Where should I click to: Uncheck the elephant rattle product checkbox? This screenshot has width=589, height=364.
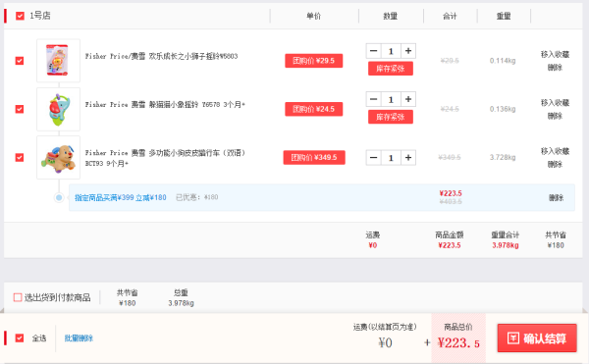coord(20,109)
